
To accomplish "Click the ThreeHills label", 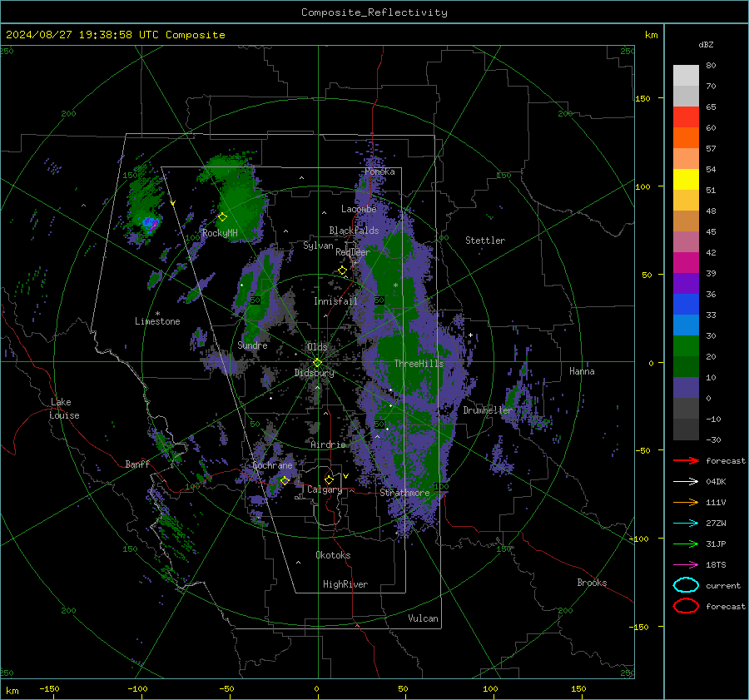I will click(x=419, y=364).
